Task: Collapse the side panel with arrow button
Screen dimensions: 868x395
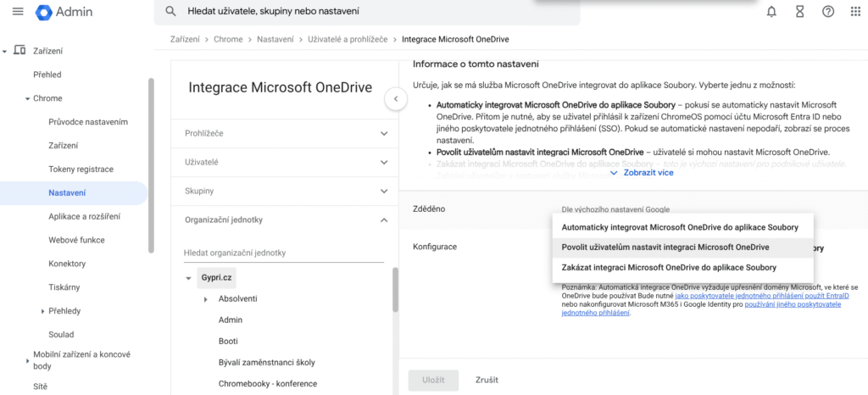Action: [395, 99]
